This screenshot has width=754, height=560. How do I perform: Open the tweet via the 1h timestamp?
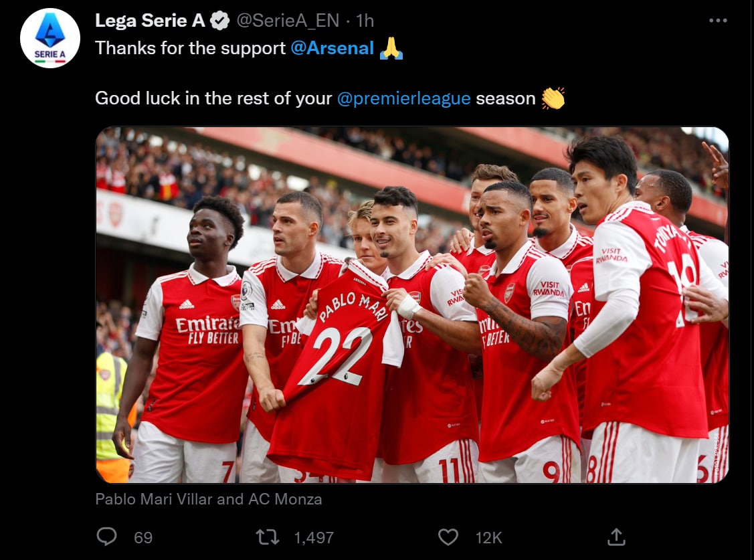[x=365, y=21]
